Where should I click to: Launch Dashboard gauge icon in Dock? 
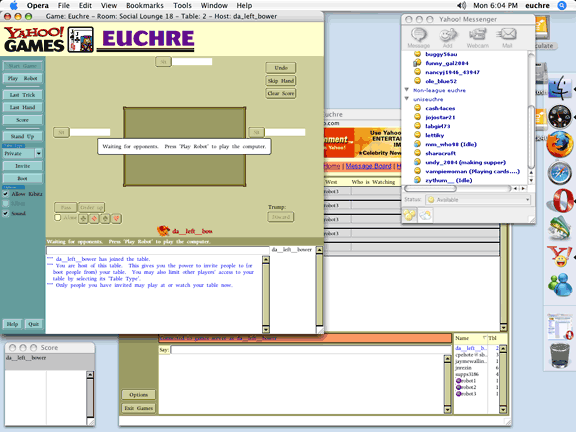tap(560, 117)
